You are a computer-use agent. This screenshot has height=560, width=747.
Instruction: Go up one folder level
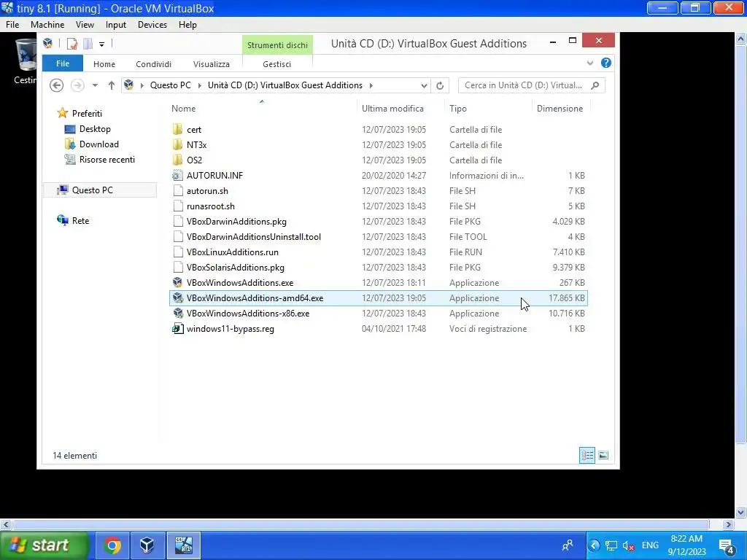pos(111,85)
